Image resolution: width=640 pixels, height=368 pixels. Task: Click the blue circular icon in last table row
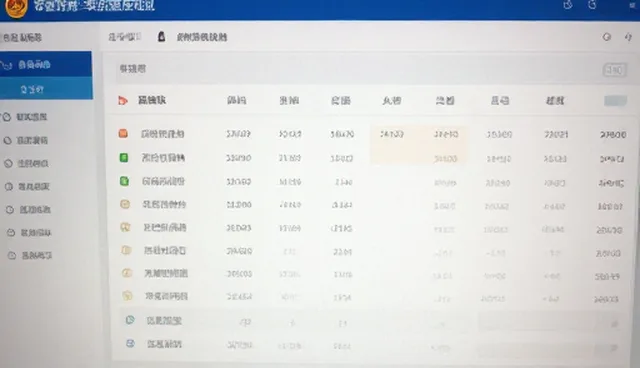pyautogui.click(x=130, y=343)
